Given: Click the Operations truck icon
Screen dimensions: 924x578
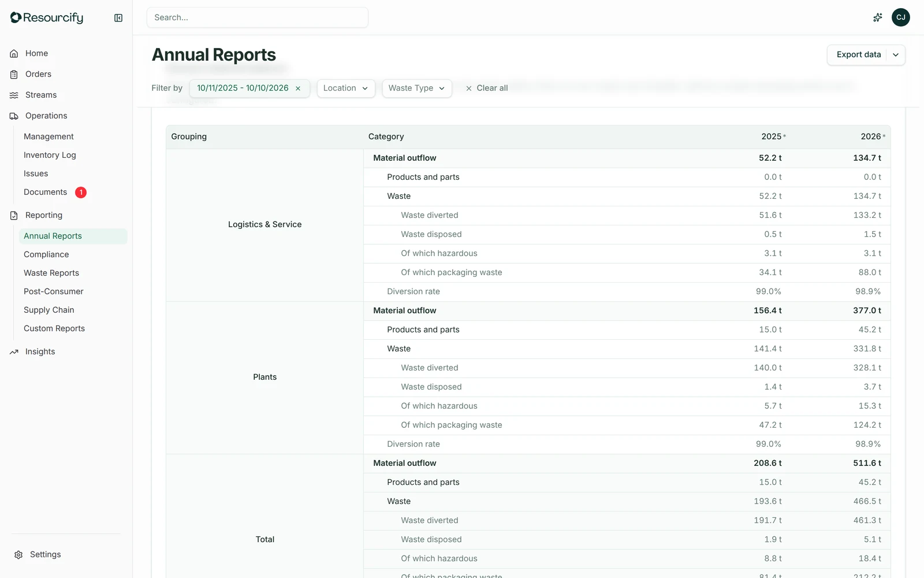Looking at the screenshot, I should tap(14, 116).
